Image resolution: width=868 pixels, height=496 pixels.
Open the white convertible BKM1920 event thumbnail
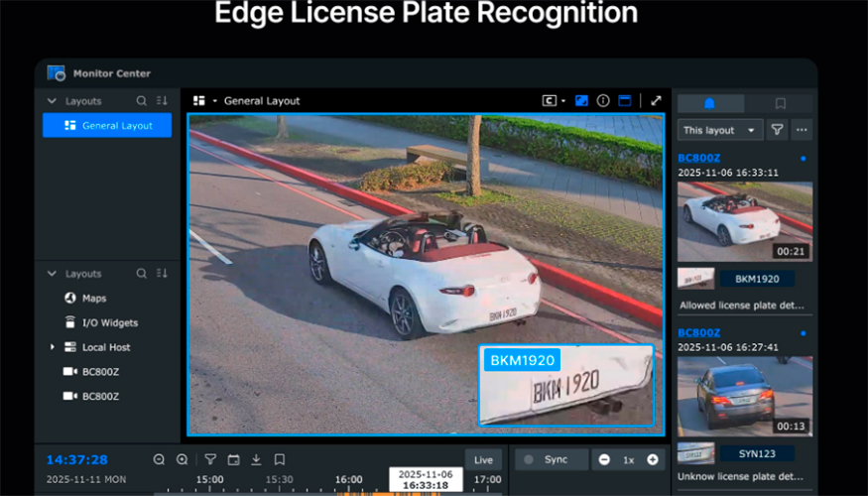click(744, 221)
